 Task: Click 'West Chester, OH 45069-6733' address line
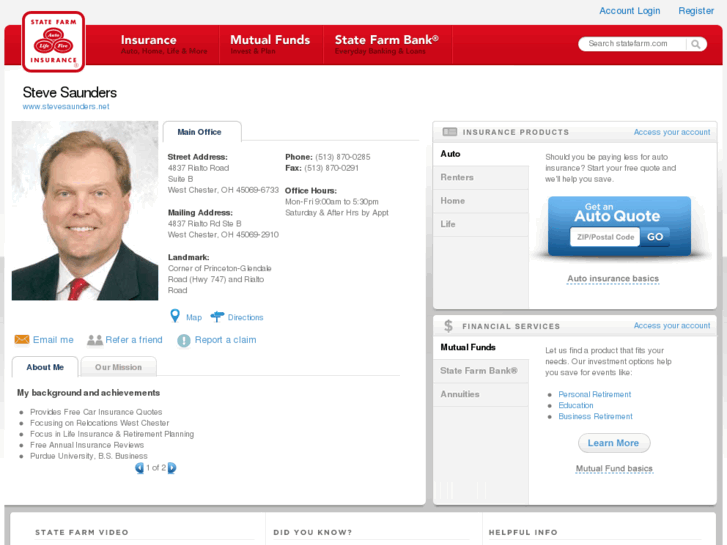[x=223, y=190]
